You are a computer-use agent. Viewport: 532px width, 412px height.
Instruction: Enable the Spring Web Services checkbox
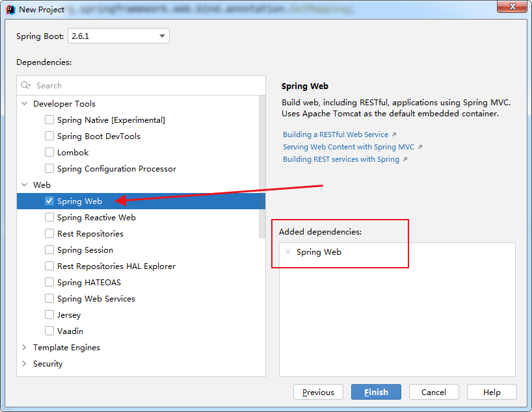click(x=49, y=299)
